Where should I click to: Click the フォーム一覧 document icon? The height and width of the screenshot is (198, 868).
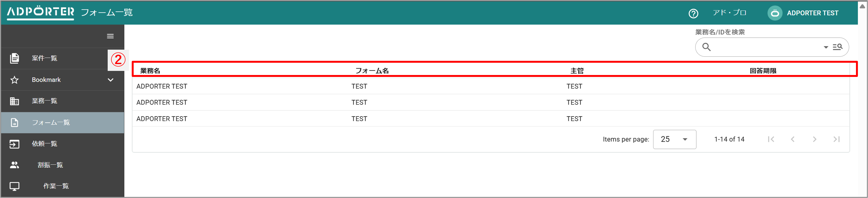[x=14, y=122]
